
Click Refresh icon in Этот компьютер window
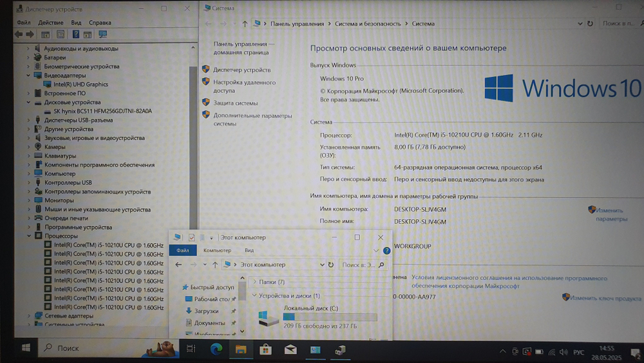[x=330, y=265]
